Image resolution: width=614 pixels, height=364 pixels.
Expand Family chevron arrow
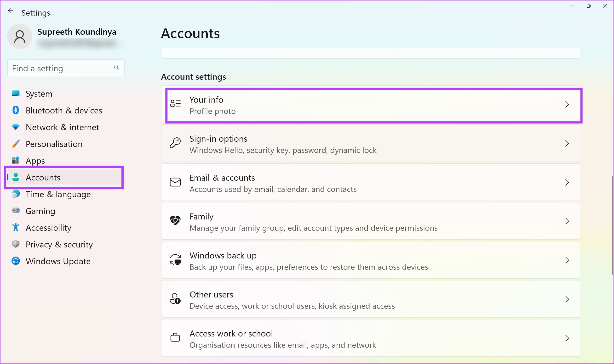coord(567,221)
